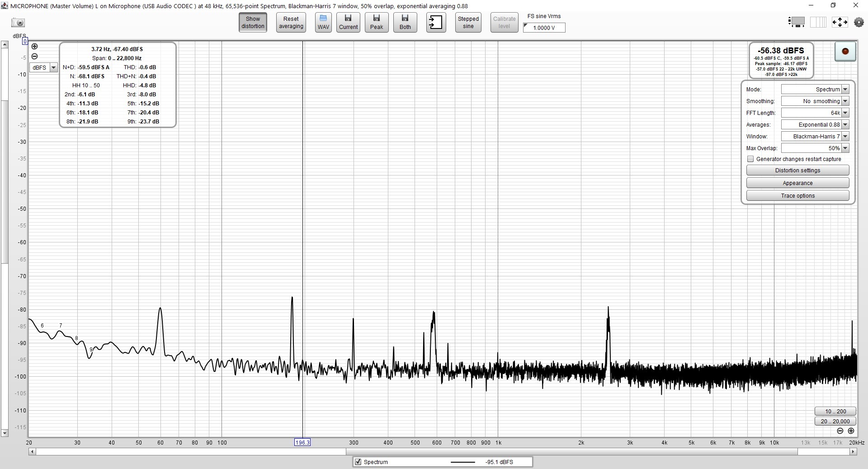This screenshot has height=469, width=868.
Task: Click the THD -0.6 dB value
Action: click(147, 67)
